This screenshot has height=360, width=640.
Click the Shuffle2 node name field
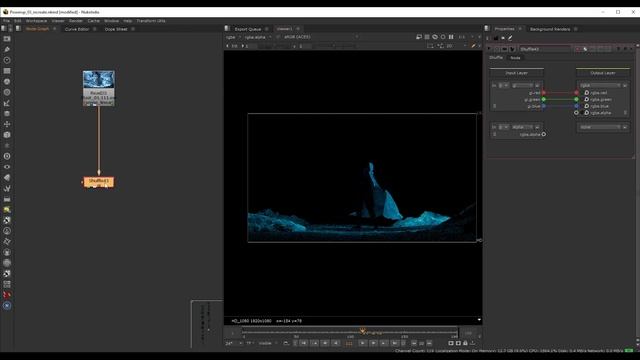pos(544,49)
